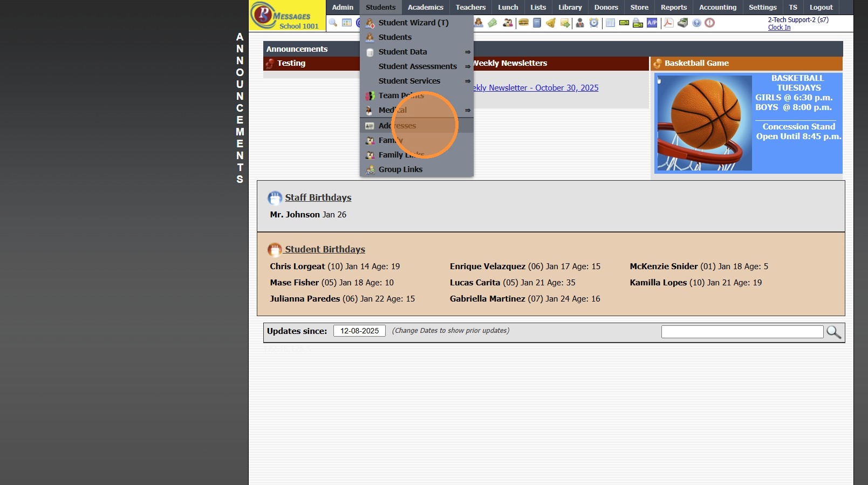Click Logout in the top menu bar

(821, 8)
